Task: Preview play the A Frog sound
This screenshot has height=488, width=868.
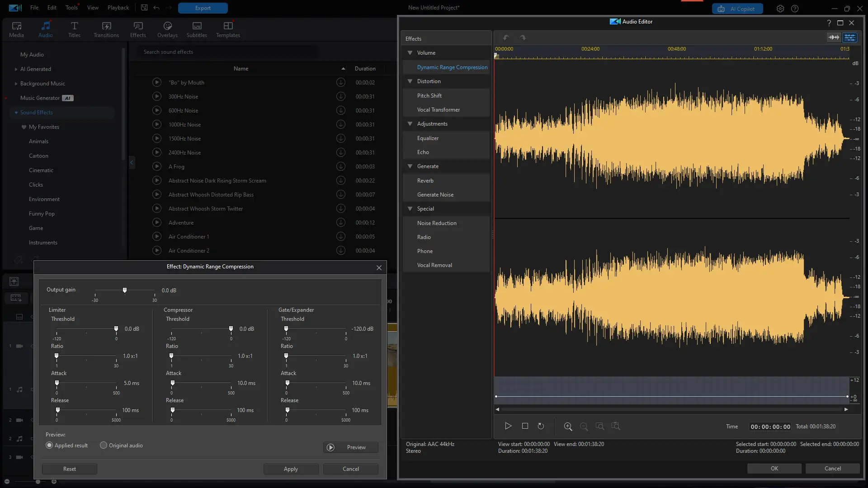Action: coord(157,166)
